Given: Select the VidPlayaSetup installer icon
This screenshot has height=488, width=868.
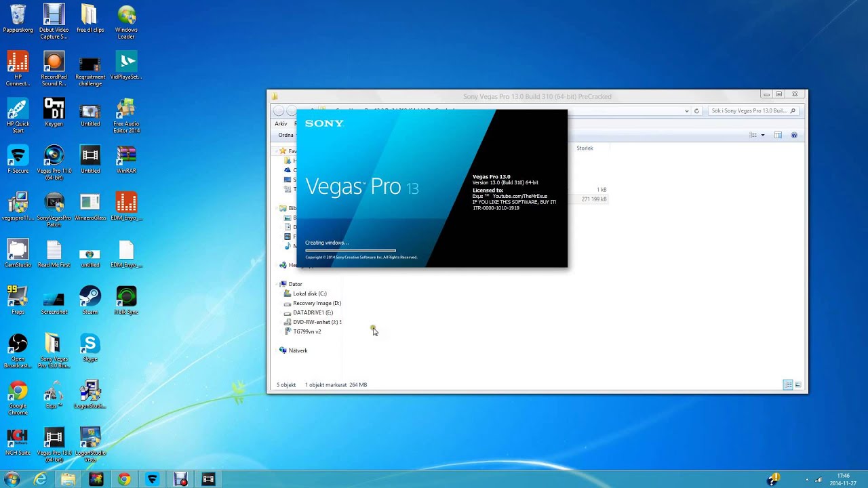Looking at the screenshot, I should click(126, 66).
